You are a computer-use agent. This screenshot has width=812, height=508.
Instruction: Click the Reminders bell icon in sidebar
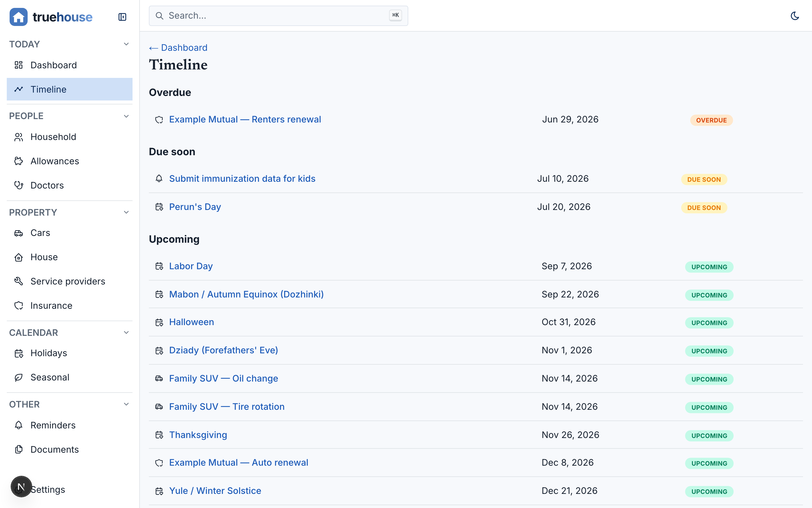pyautogui.click(x=18, y=425)
